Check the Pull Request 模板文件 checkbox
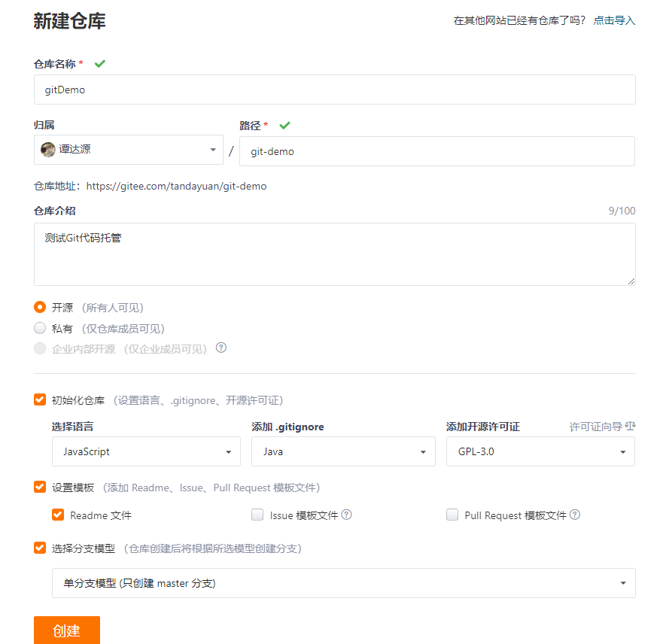Screen dimensions: 669x644 pos(452,515)
